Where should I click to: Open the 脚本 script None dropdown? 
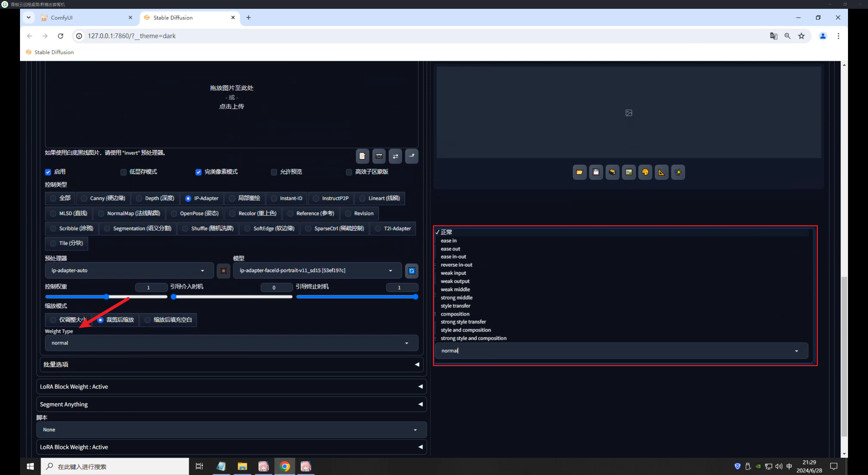click(231, 430)
